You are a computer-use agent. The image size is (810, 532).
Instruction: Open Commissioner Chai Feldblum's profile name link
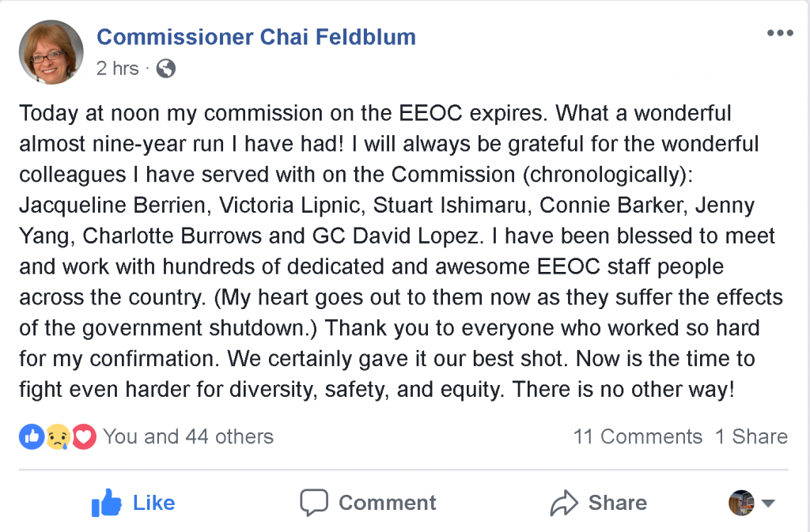255,36
